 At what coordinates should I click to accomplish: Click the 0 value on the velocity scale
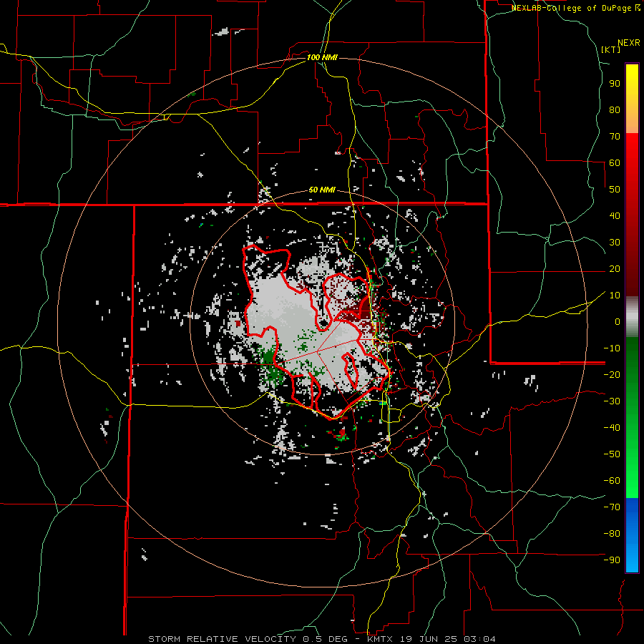(618, 321)
